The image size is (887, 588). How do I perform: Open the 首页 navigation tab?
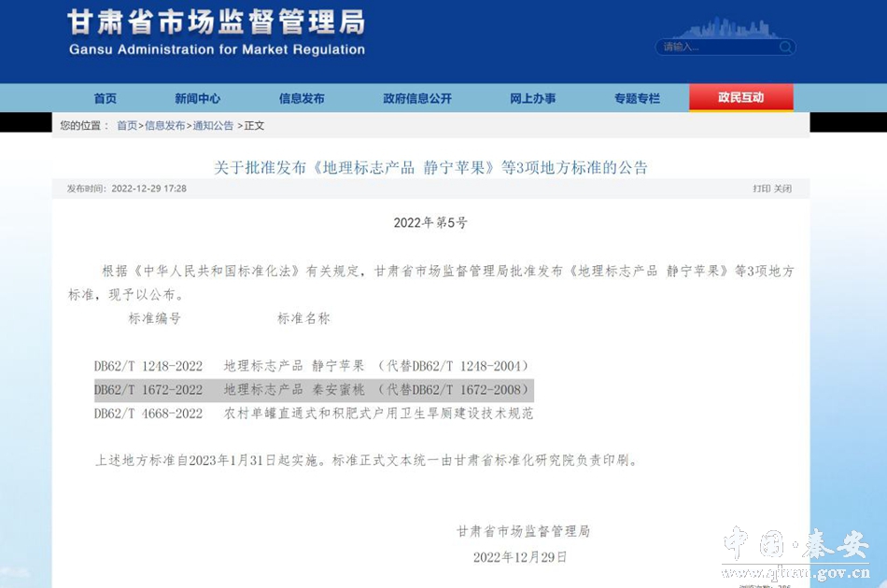click(x=106, y=98)
